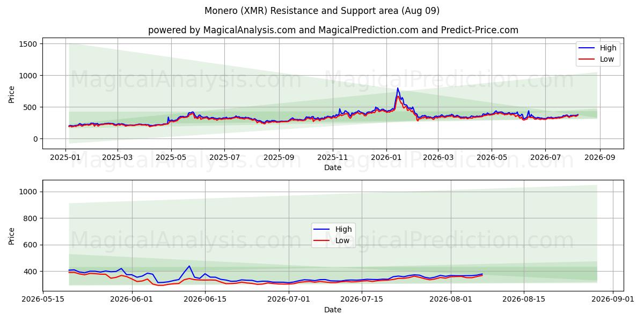The image size is (644, 322).
Task: Click the '2026-07-15' x-axis tick label
Action: [362, 300]
